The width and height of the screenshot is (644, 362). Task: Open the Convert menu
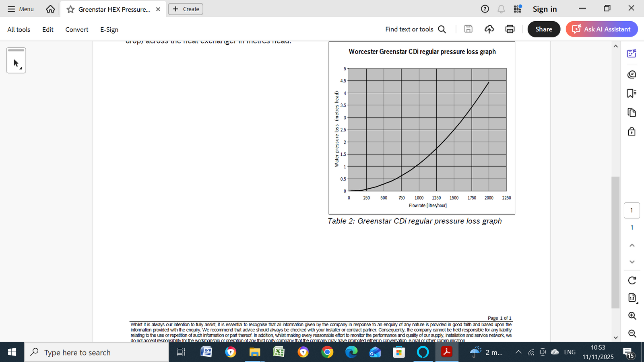pyautogui.click(x=76, y=29)
